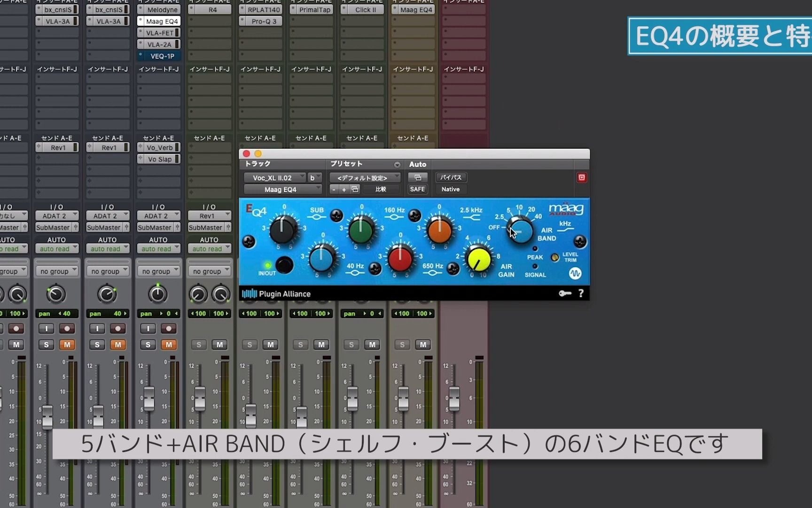The width and height of the screenshot is (812, 508).
Task: Enable input monitoring on Melodyne track
Action: click(x=148, y=328)
